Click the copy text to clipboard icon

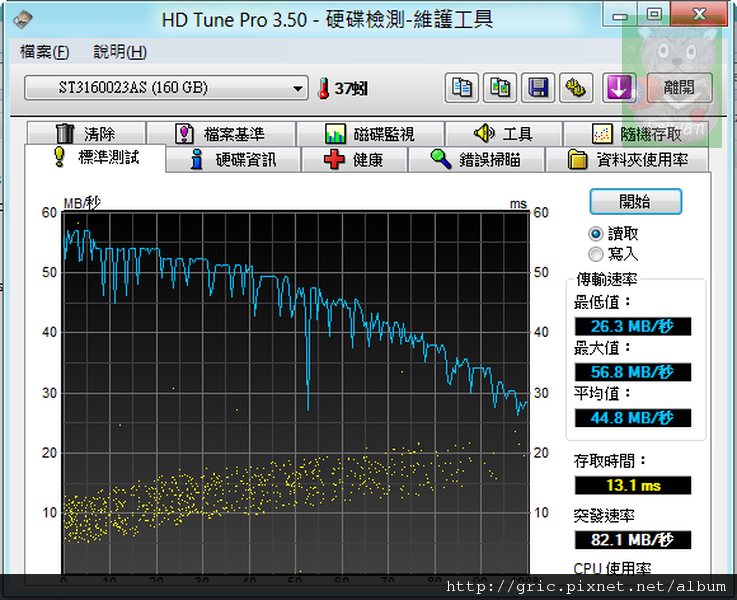coord(462,88)
